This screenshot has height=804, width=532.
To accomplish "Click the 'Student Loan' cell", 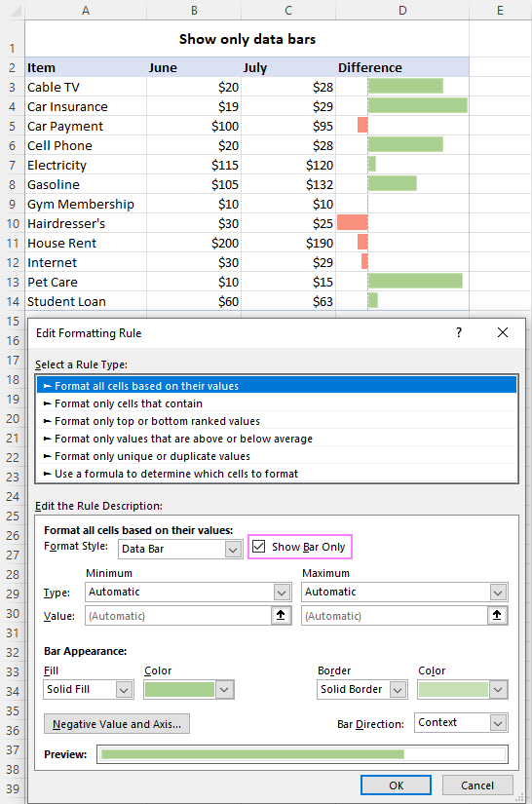I will click(86, 301).
